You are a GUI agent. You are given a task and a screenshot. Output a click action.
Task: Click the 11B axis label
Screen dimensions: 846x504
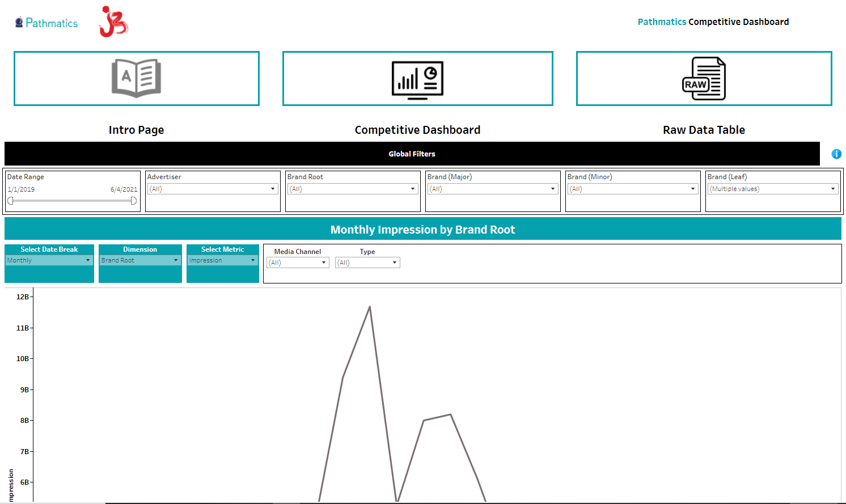point(23,328)
